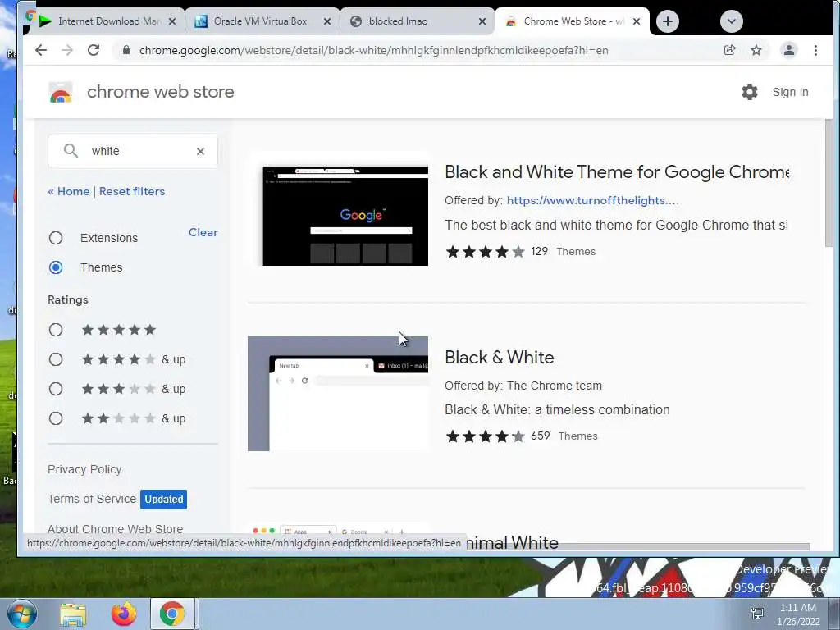Screen dimensions: 840x630
Task: Open Black and White Theme for Google Chrome title
Action: (x=617, y=172)
